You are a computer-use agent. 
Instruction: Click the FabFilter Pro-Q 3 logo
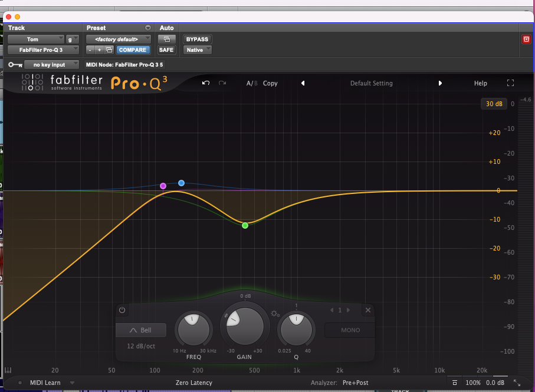pos(94,83)
